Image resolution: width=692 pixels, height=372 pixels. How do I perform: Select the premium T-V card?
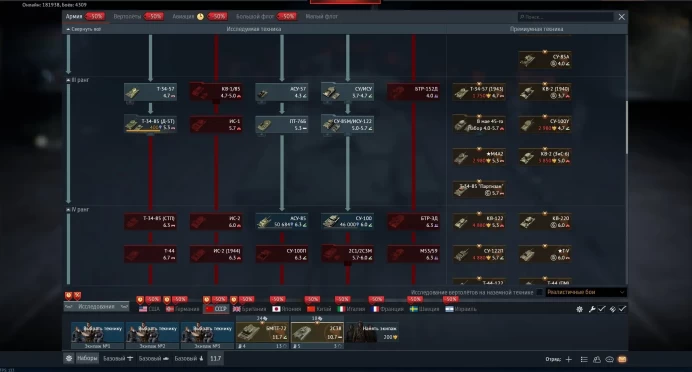[545, 254]
